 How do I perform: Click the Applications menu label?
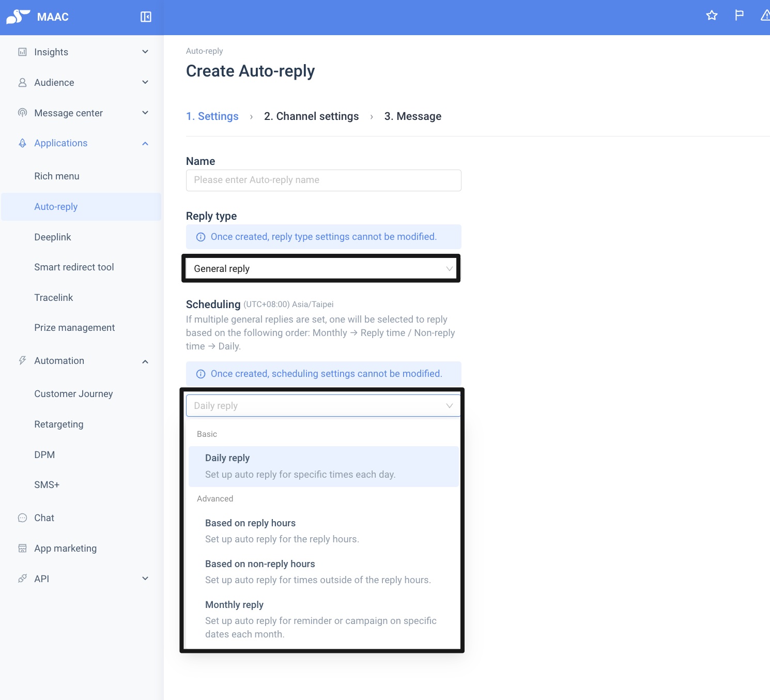(61, 143)
